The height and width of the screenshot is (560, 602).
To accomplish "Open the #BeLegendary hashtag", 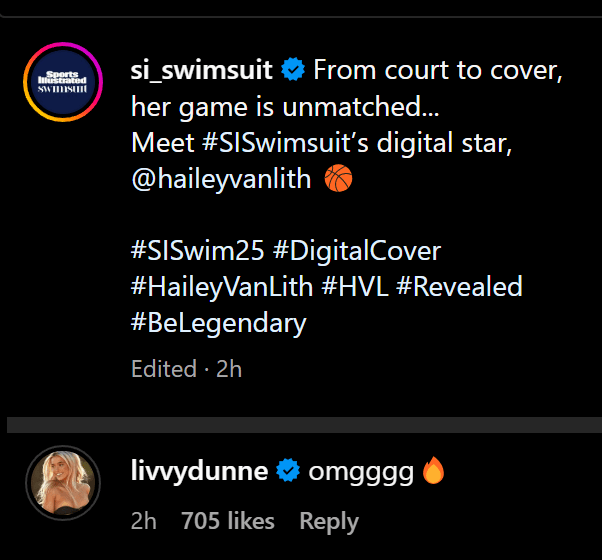I will point(218,323).
